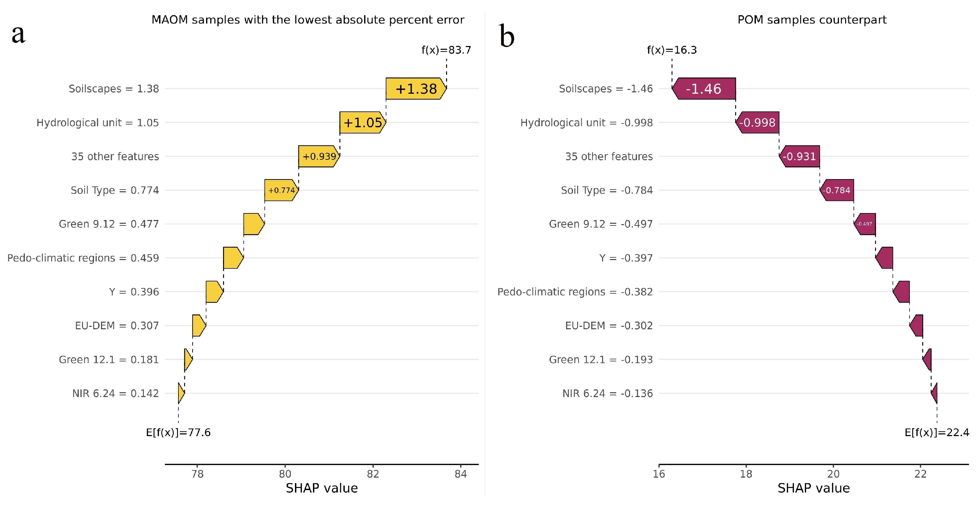Click the 'POM samples counterpart' title

[x=812, y=20]
